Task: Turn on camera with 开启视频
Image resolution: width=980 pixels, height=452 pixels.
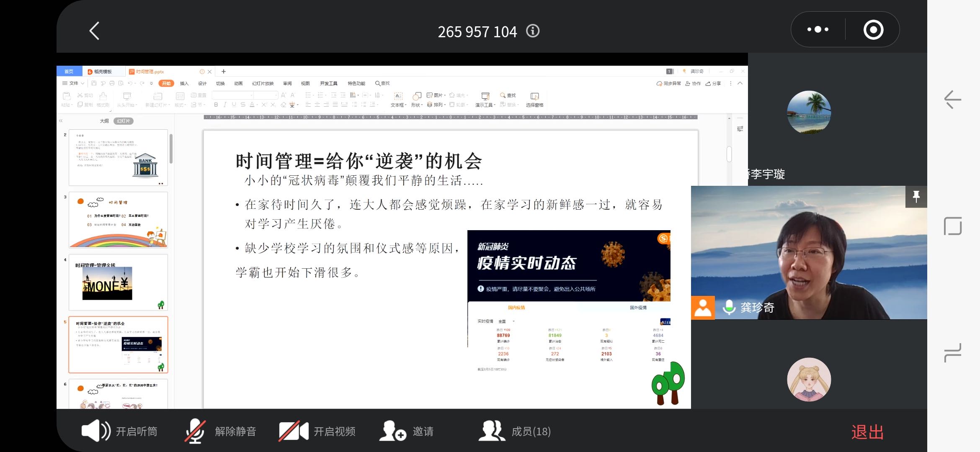Action: [x=319, y=431]
